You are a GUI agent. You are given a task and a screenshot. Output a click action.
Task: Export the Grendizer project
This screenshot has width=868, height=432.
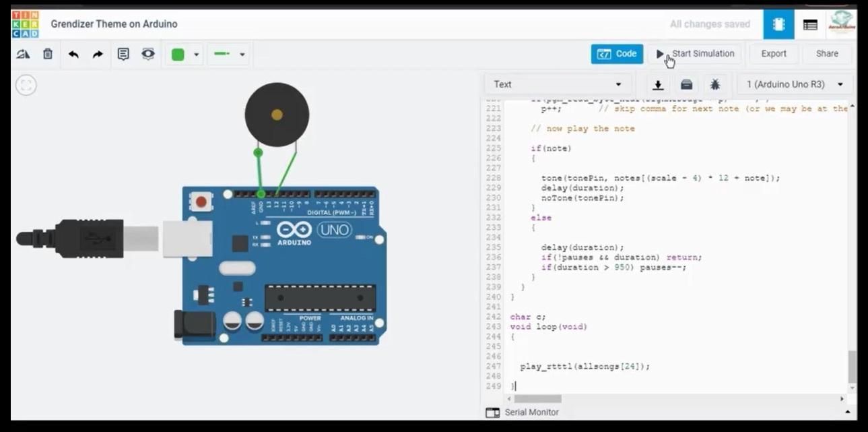coord(773,54)
